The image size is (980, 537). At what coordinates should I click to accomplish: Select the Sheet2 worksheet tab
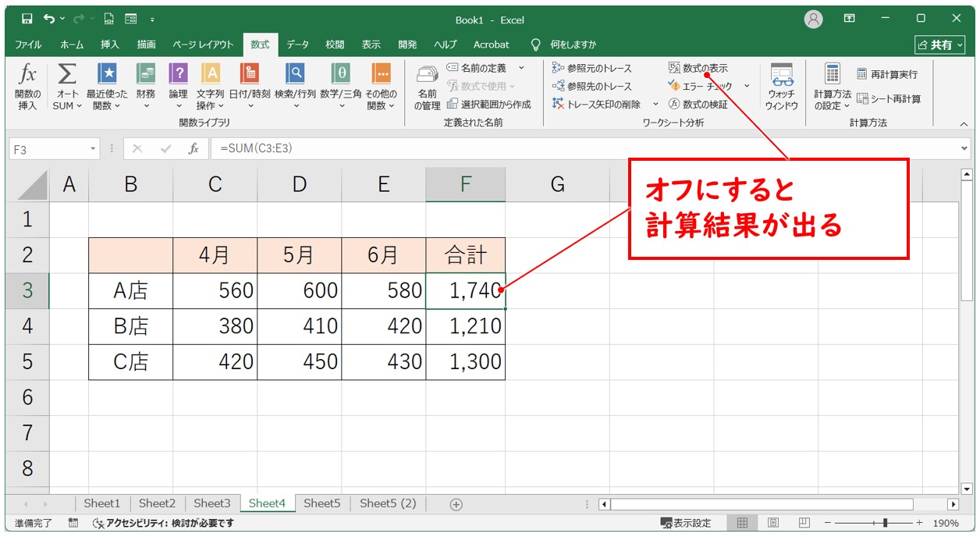[157, 503]
